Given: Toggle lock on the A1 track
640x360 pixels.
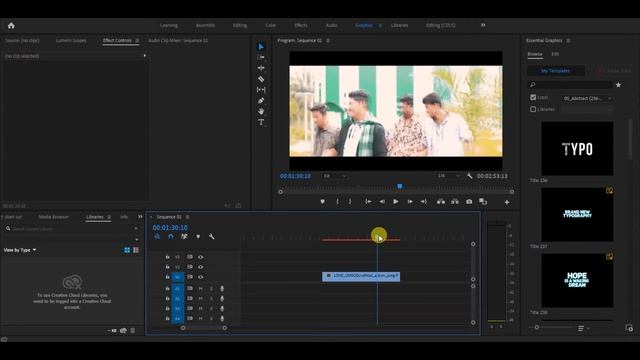Looking at the screenshot, I should [167, 289].
